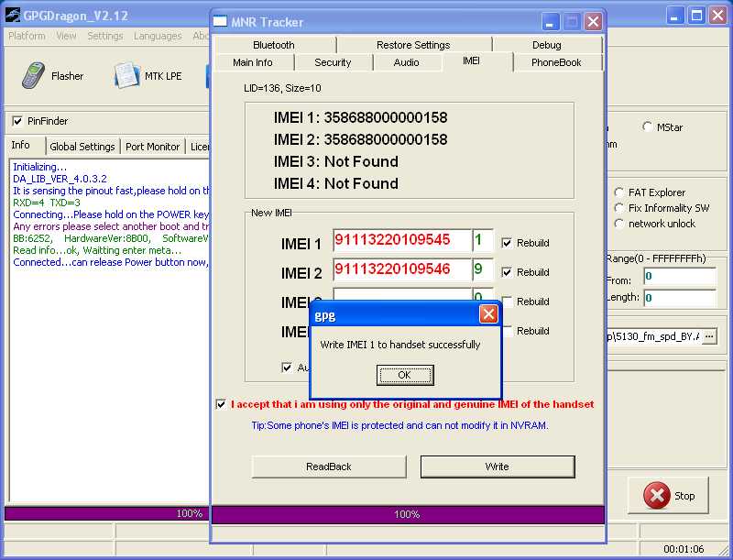The height and width of the screenshot is (560, 733).
Task: Open the Settings menu
Action: (105, 36)
